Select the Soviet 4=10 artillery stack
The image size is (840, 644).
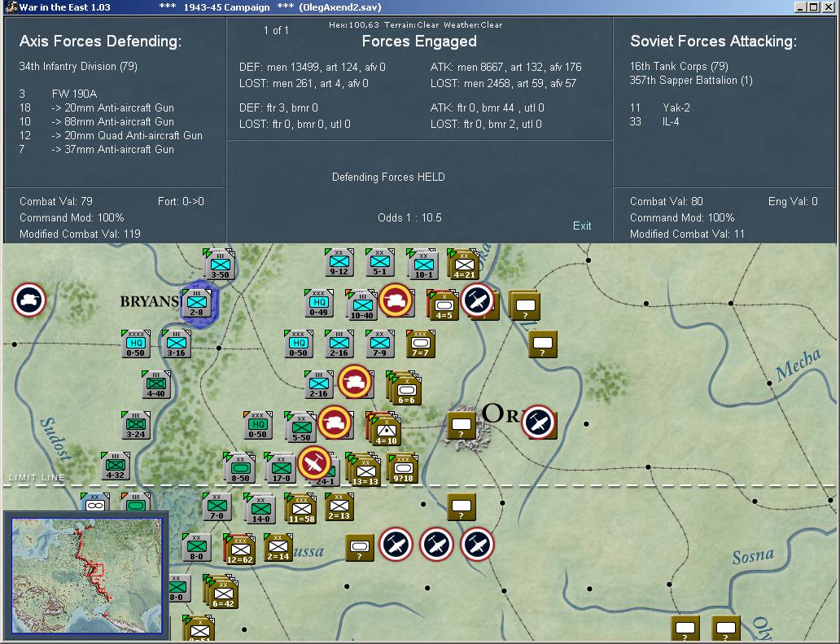[x=385, y=428]
